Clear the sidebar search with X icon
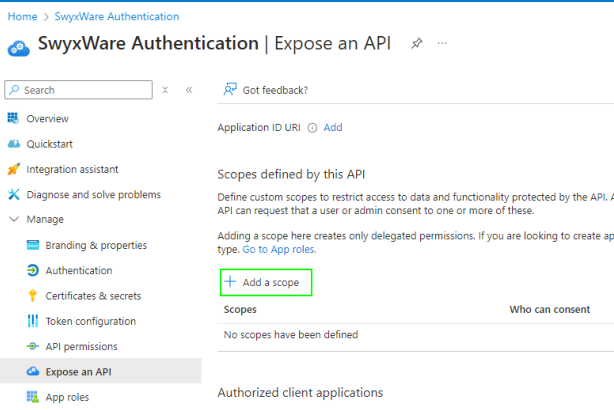This screenshot has width=614, height=410. click(165, 90)
